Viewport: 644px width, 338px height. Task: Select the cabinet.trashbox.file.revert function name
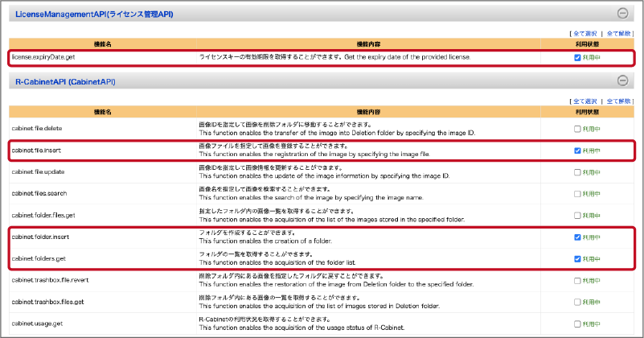click(50, 280)
